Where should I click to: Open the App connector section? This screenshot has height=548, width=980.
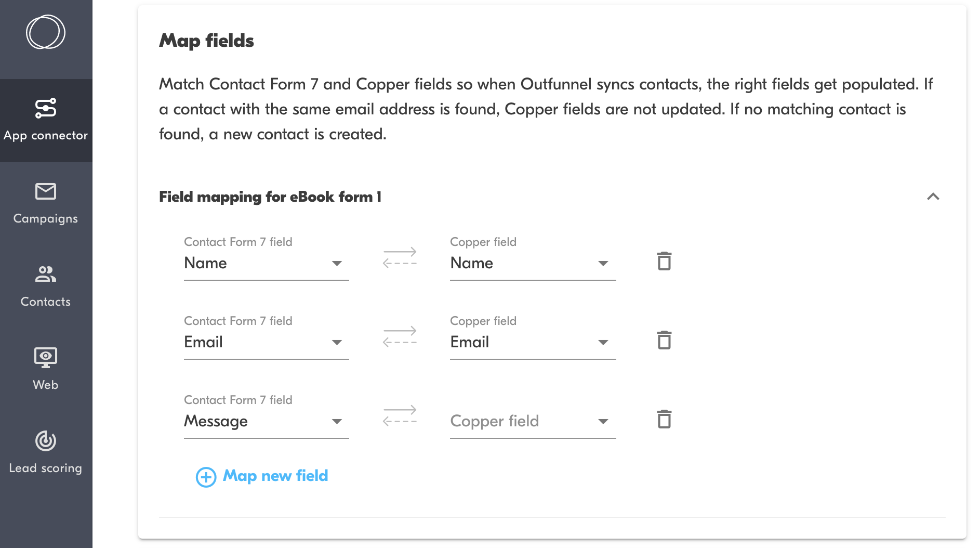pyautogui.click(x=46, y=120)
